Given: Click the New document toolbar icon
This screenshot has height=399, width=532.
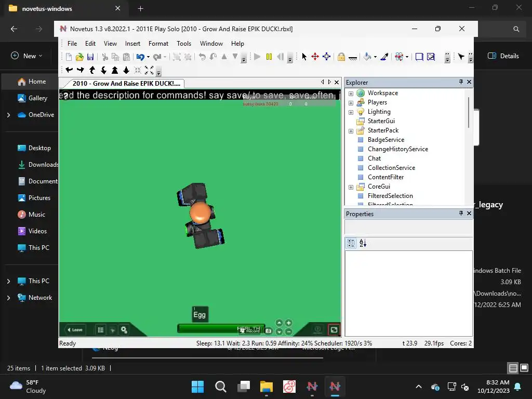Looking at the screenshot, I should point(69,57).
